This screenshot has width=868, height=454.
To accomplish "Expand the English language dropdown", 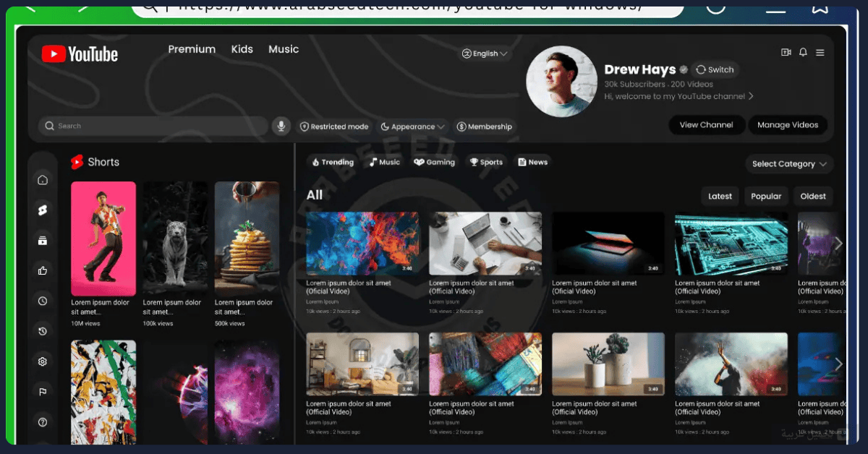I will pos(485,53).
